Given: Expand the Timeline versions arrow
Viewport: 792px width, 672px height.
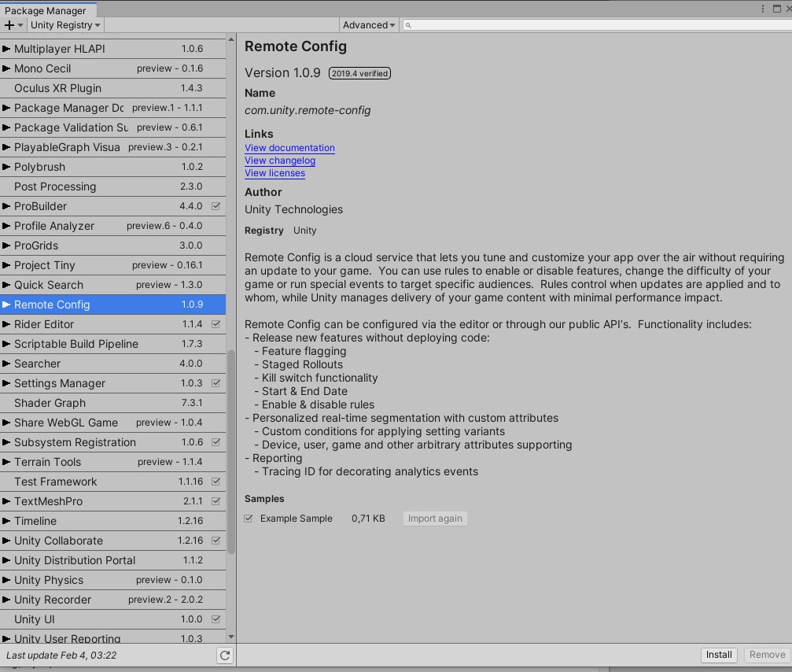Looking at the screenshot, I should [6, 521].
